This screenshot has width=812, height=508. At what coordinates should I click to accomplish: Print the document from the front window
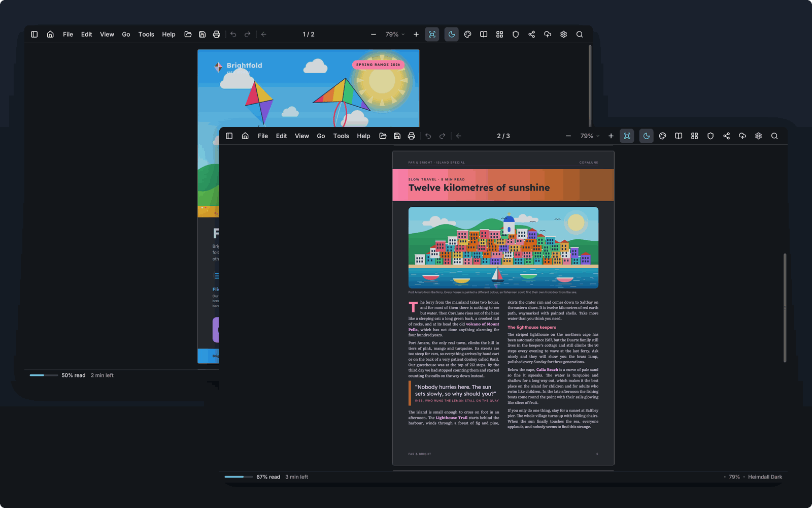pyautogui.click(x=411, y=136)
